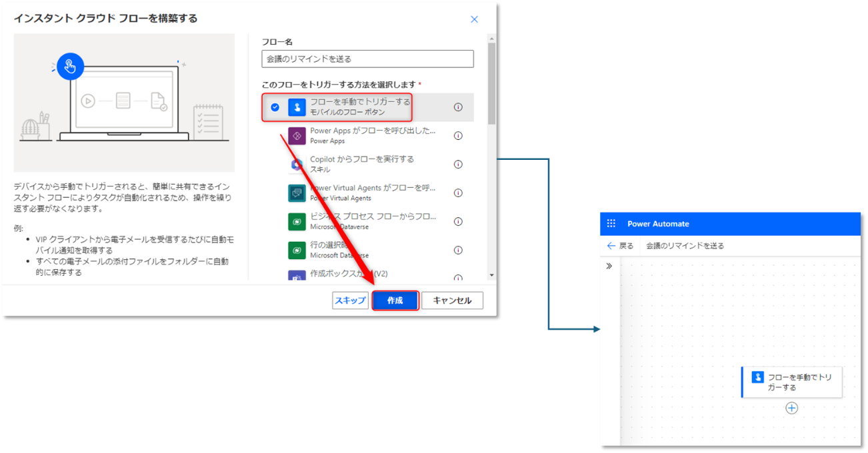Expand the designer left panel chevrons
Image resolution: width=868 pixels, height=453 pixels.
(x=609, y=266)
